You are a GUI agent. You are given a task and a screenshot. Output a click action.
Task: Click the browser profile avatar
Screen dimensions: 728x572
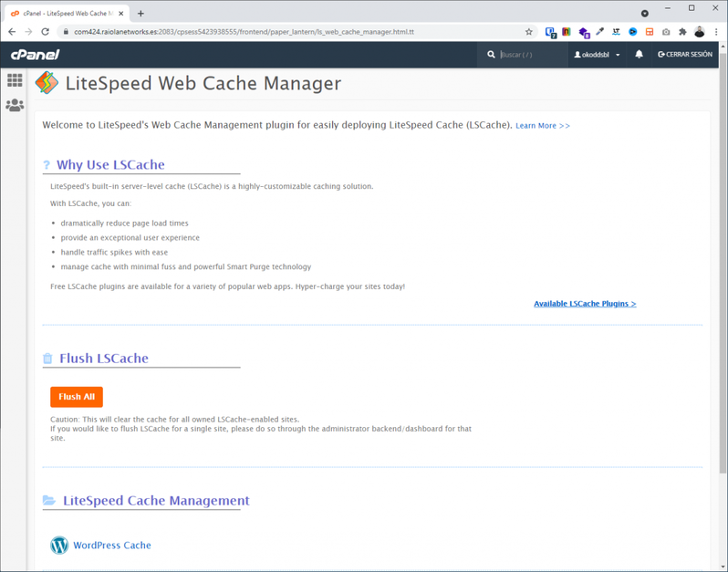click(x=699, y=32)
